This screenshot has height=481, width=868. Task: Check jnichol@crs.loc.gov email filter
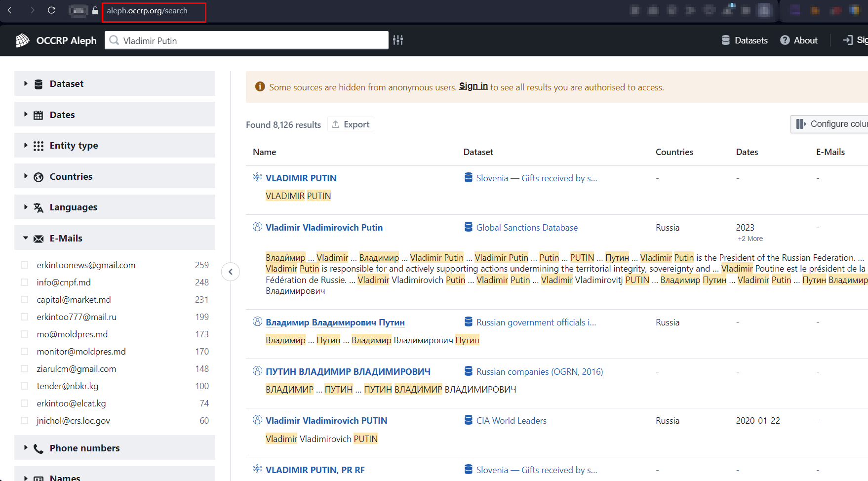pos(25,421)
